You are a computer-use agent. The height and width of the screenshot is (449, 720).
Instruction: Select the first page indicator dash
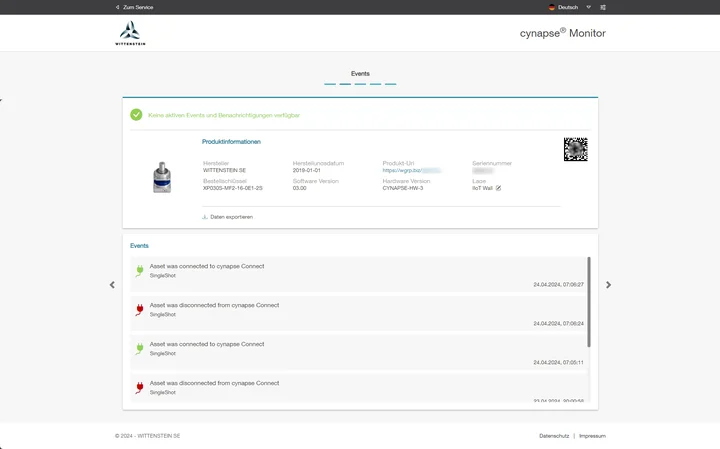click(330, 85)
